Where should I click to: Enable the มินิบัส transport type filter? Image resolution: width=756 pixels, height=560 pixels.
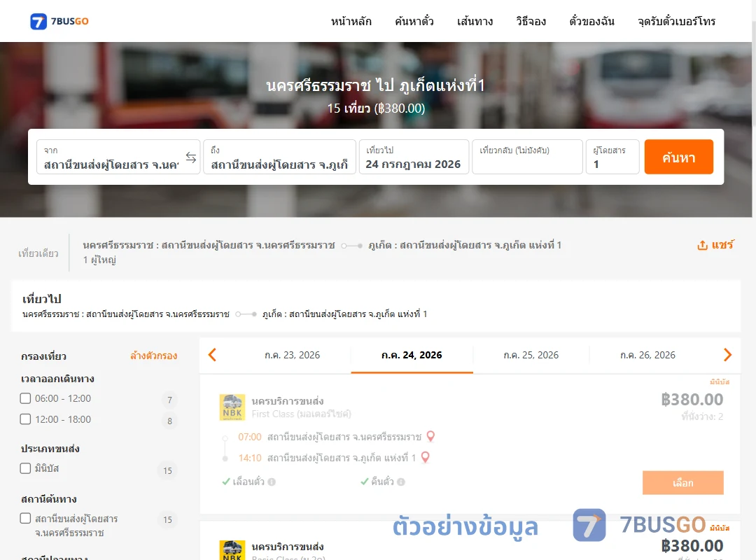click(26, 468)
